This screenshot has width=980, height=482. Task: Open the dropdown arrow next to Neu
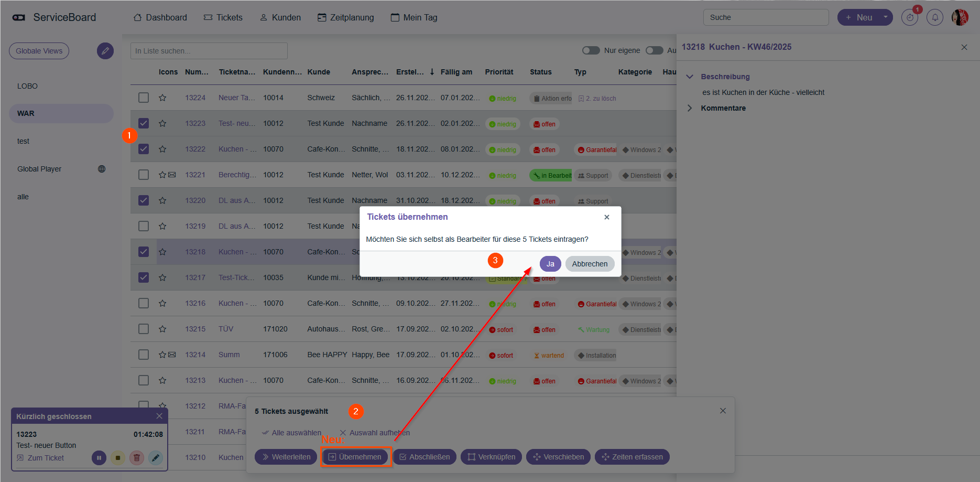pyautogui.click(x=885, y=17)
